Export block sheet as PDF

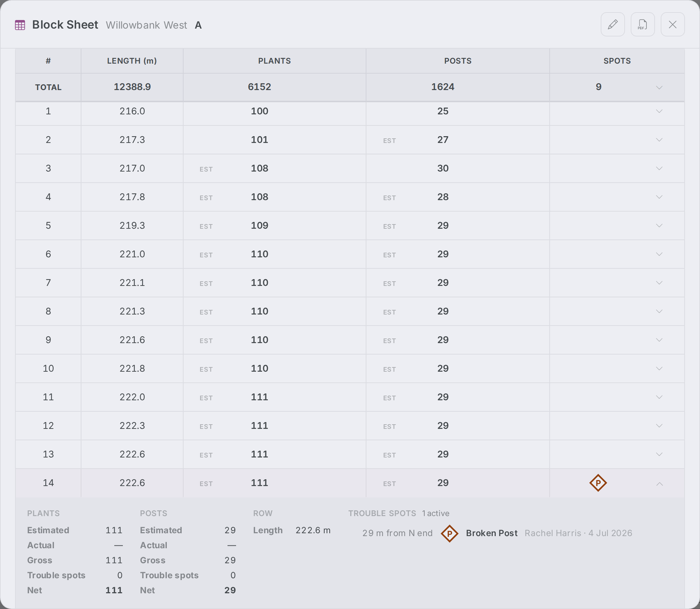click(643, 24)
